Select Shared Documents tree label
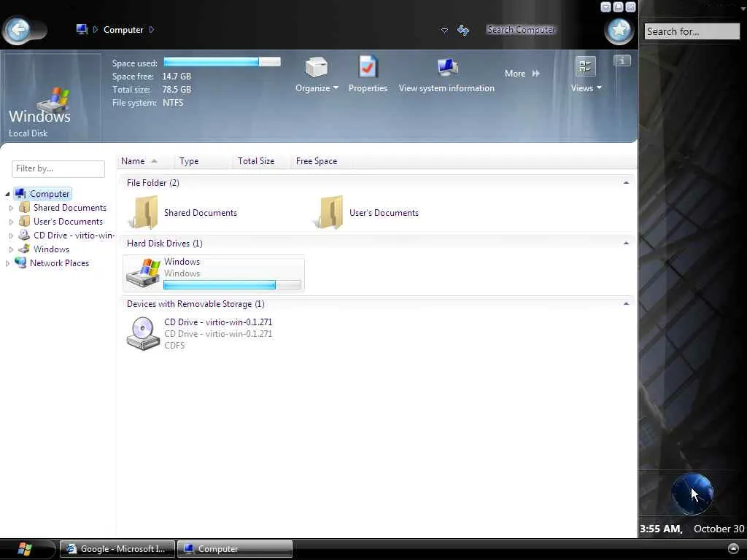This screenshot has height=560, width=747. coord(70,208)
